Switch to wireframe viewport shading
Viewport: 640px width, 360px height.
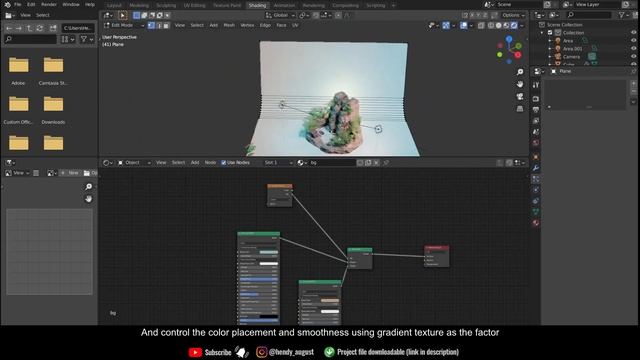click(491, 25)
